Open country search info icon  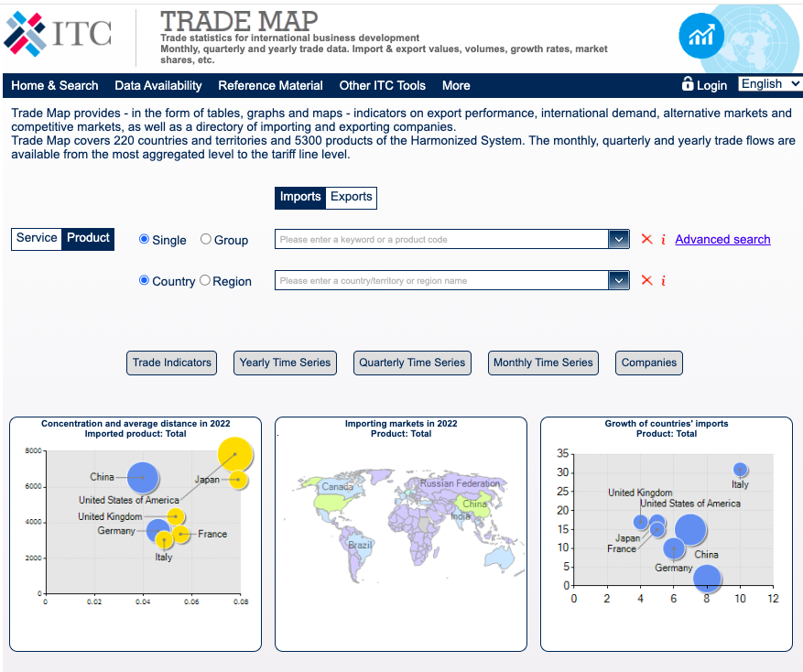click(663, 281)
